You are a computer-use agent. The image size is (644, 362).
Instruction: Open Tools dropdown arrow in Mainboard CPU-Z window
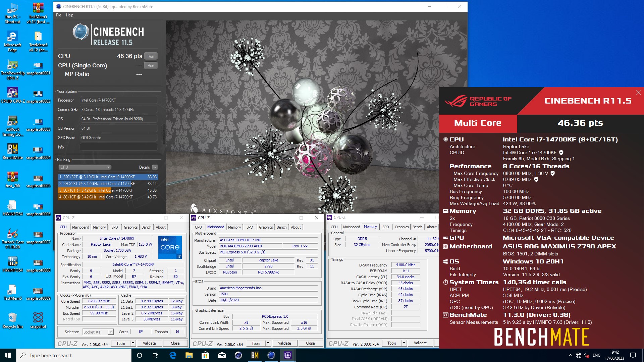pos(268,343)
